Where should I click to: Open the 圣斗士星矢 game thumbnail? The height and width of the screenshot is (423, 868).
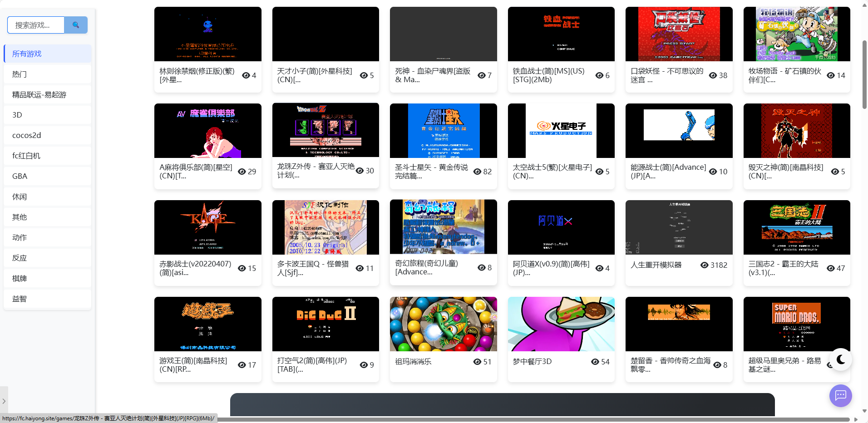pyautogui.click(x=444, y=131)
